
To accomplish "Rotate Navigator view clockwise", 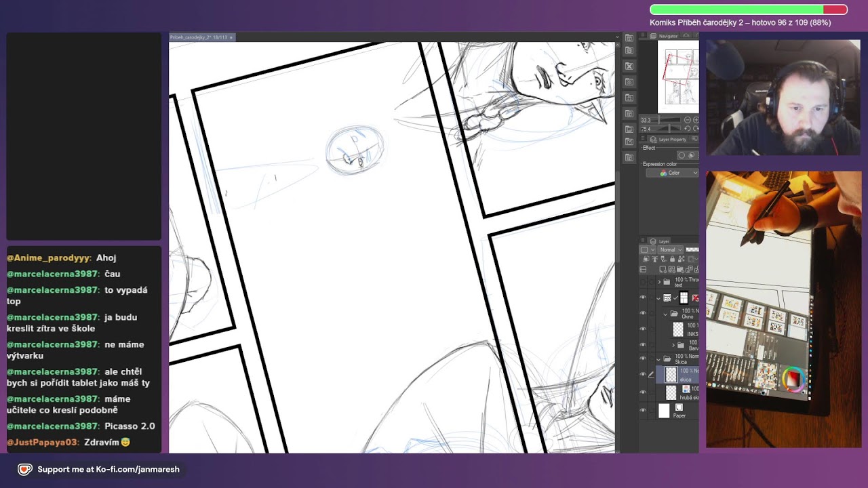I will [x=696, y=128].
